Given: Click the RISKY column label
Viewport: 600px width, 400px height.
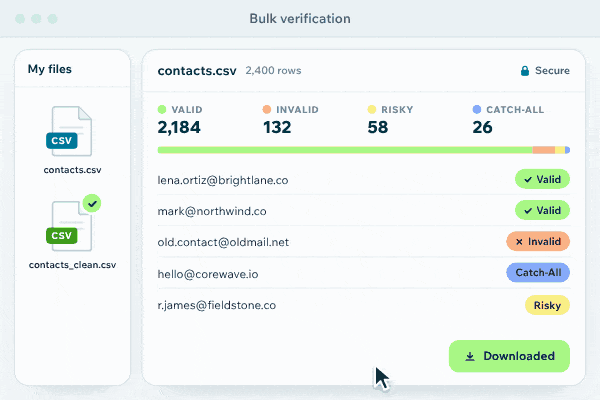Looking at the screenshot, I should click(x=397, y=110).
